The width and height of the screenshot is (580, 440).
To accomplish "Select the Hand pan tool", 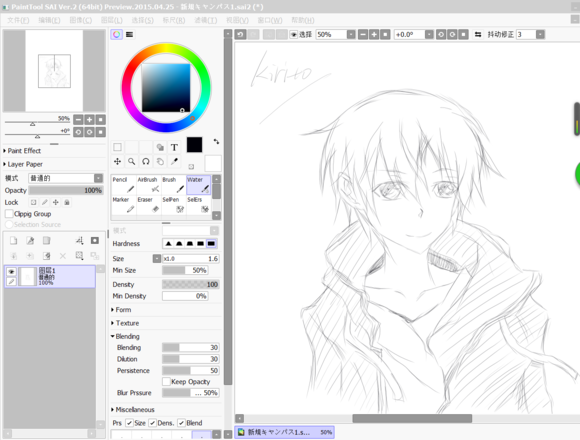I will click(160, 161).
